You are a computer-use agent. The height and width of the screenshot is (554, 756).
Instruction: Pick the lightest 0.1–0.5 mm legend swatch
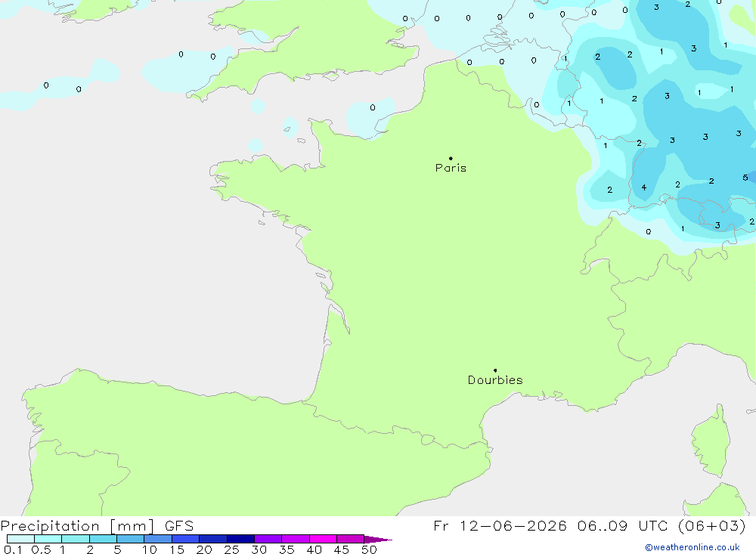(x=20, y=539)
